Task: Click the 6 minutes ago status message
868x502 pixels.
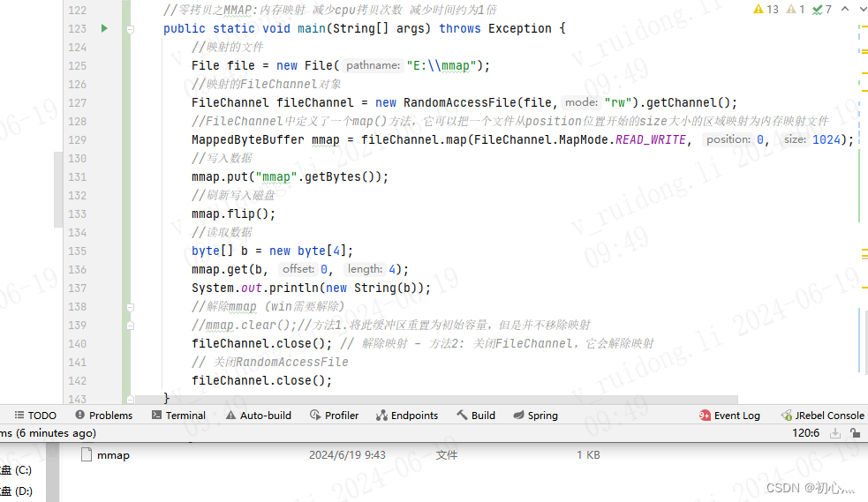Action: 49,433
